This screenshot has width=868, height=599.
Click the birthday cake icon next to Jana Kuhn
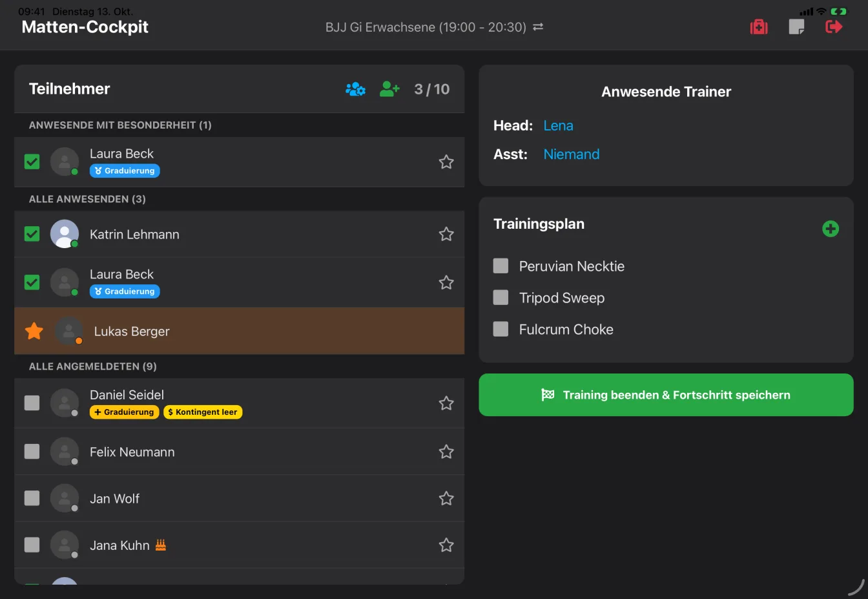161,545
